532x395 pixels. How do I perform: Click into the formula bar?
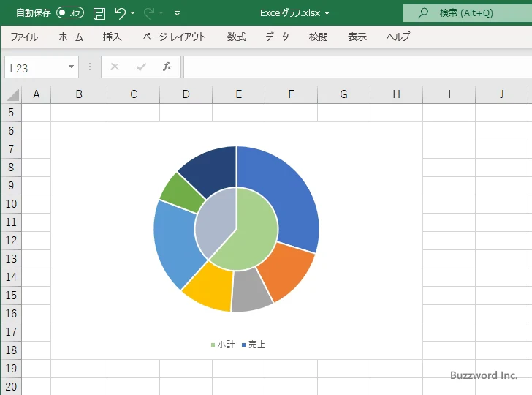[x=357, y=67]
